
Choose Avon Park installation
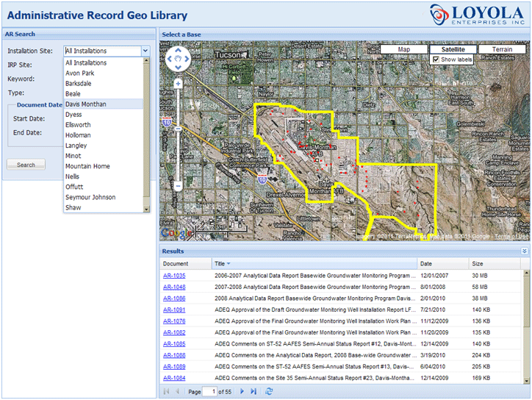(104, 74)
